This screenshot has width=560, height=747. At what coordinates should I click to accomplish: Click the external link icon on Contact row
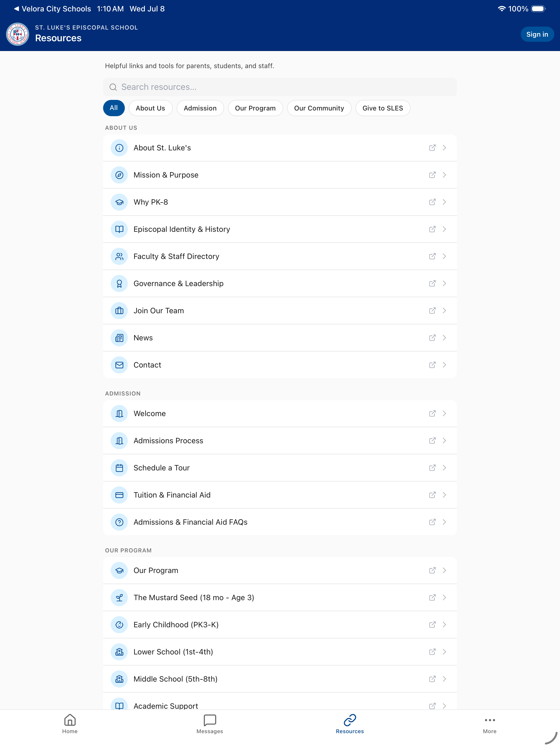432,365
